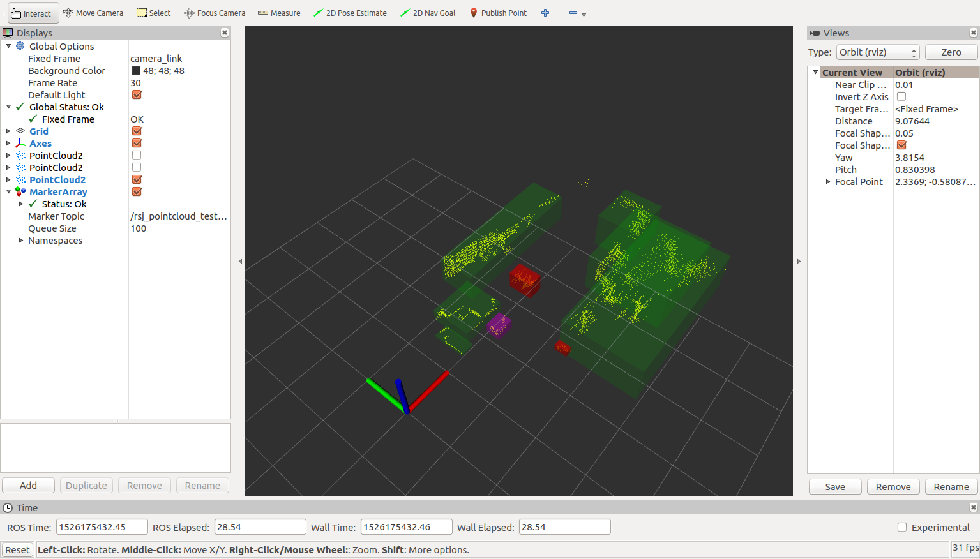Viewport: 980px width, 559px height.
Task: Activate the Focus Camera tool
Action: pyautogui.click(x=215, y=13)
